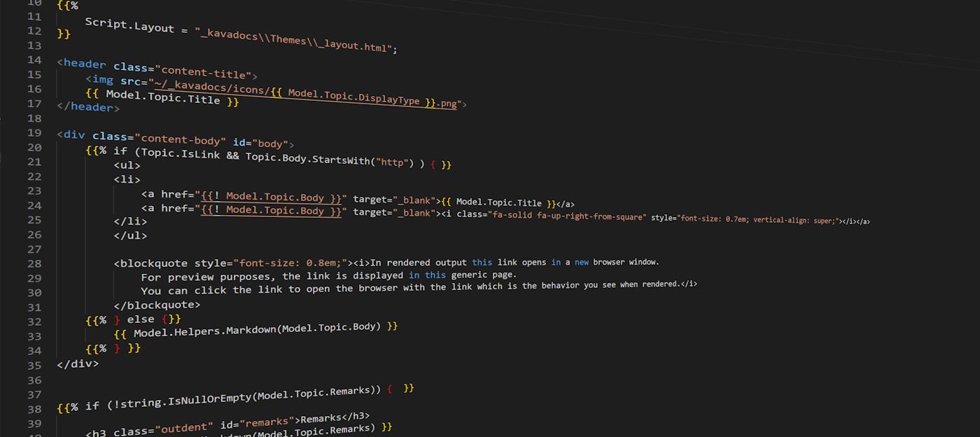Click the ~/_kavadocs/icons/ src path
This screenshot has width=980, height=437.
coord(212,87)
